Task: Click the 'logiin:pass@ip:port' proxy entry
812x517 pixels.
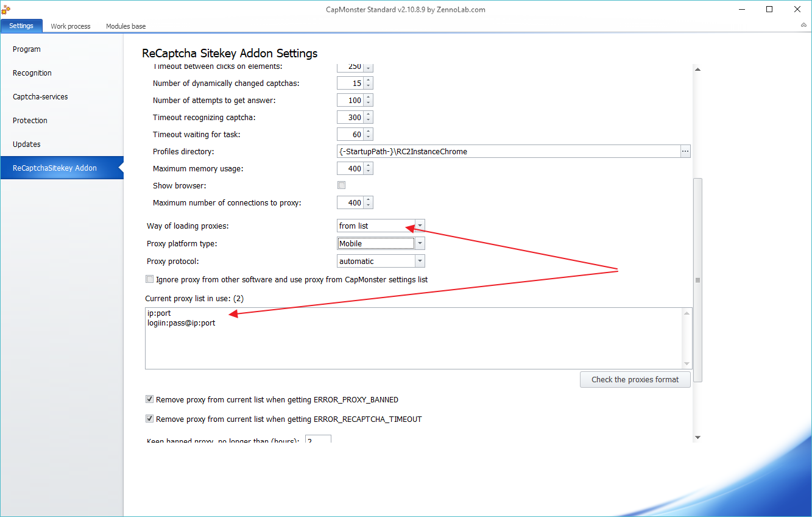Action: 182,323
